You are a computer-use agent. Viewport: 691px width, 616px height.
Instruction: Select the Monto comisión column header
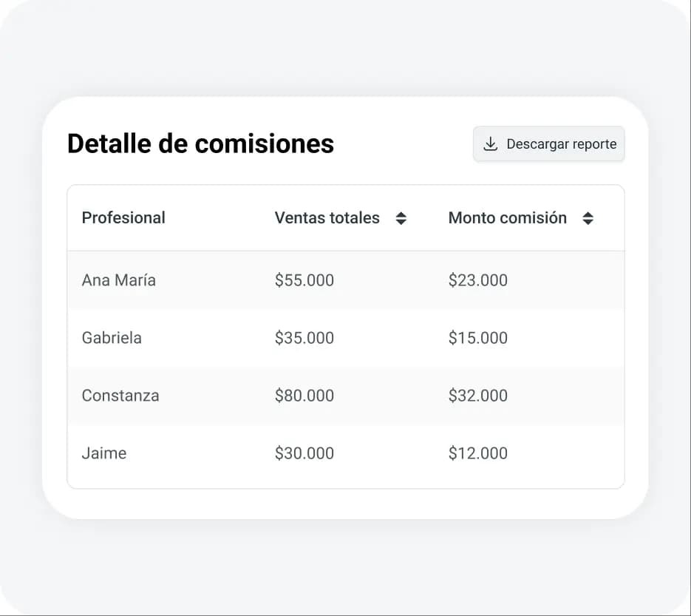(507, 218)
